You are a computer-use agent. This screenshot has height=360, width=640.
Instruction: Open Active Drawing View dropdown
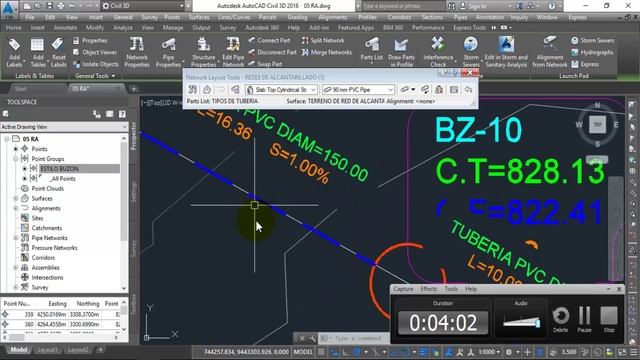(64, 127)
